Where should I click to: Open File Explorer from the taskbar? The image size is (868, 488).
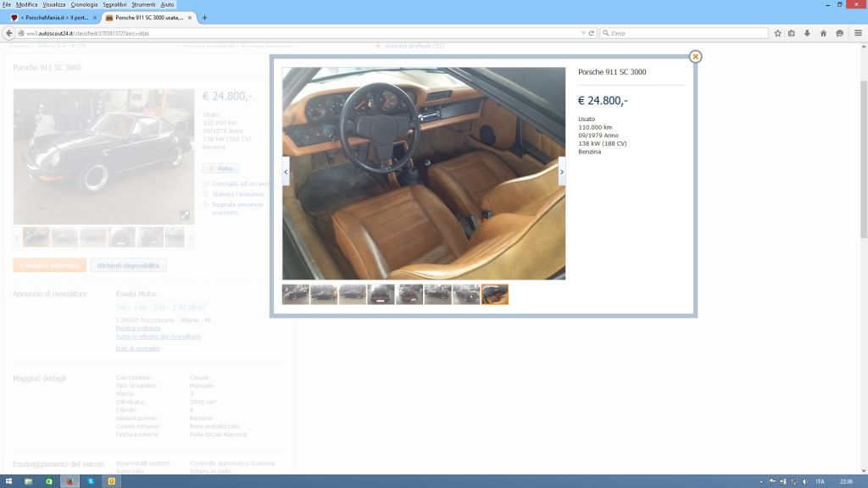[28, 481]
